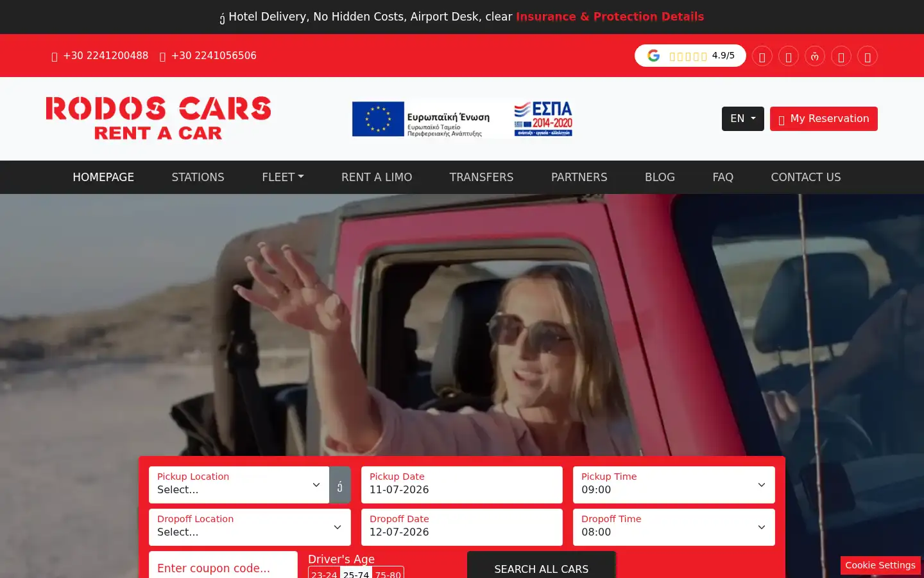The image size is (924, 578).
Task: Select driver's age 25-74
Action: [356, 574]
